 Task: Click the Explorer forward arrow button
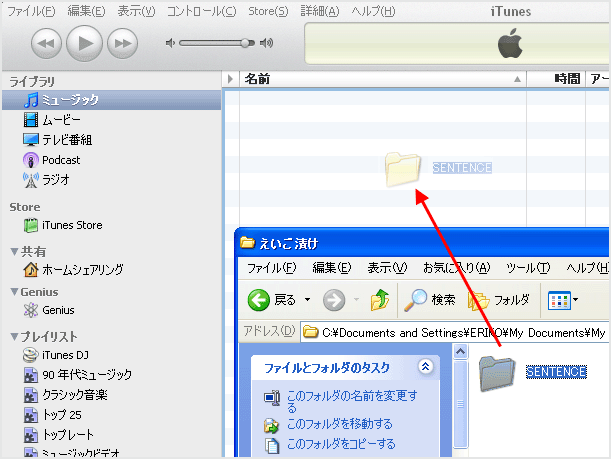click(334, 300)
